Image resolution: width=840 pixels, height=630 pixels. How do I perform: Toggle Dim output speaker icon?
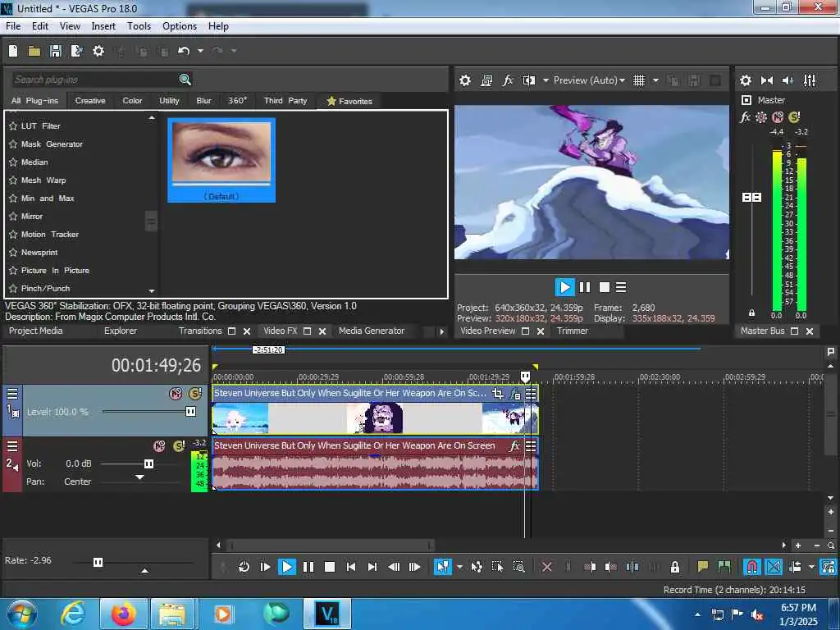787,80
